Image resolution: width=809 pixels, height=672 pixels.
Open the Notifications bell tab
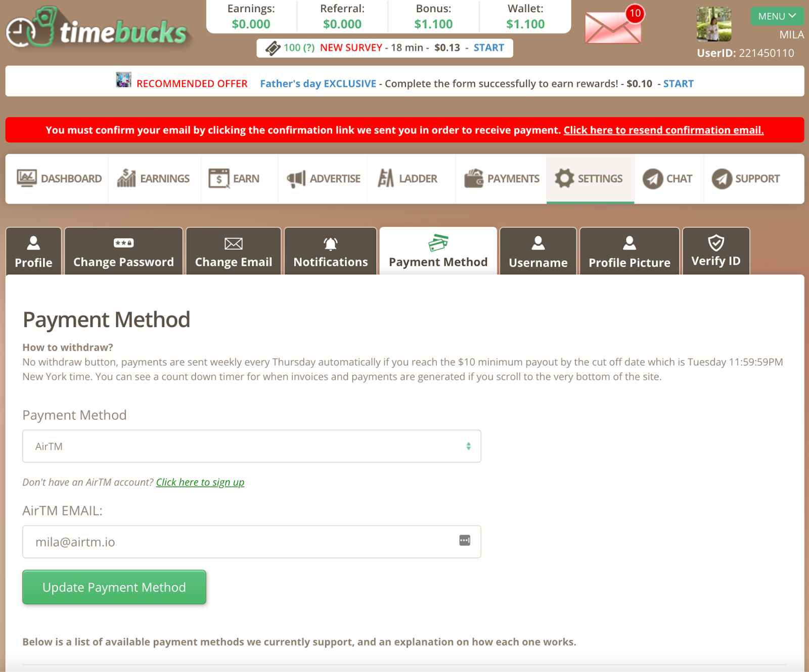[x=330, y=251]
